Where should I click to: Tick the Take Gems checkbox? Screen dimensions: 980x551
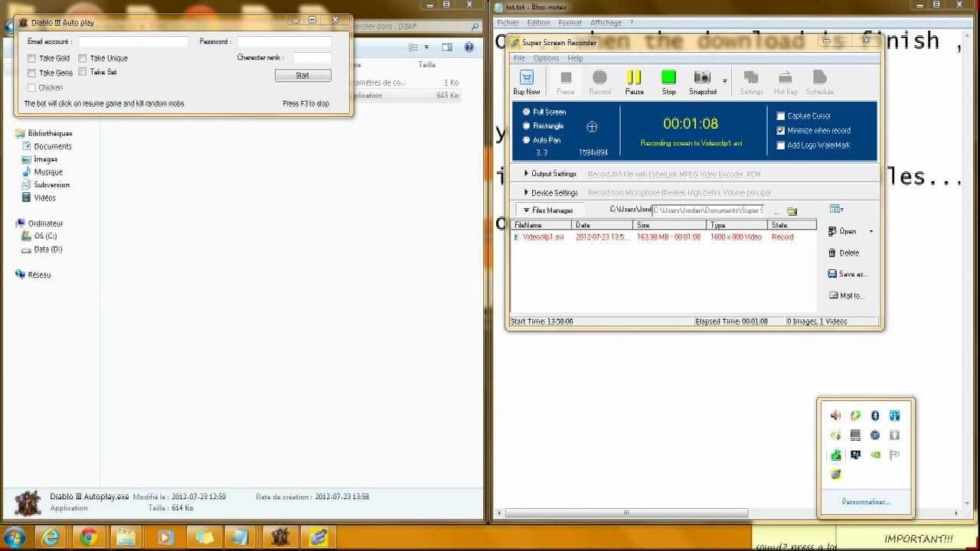pos(31,73)
